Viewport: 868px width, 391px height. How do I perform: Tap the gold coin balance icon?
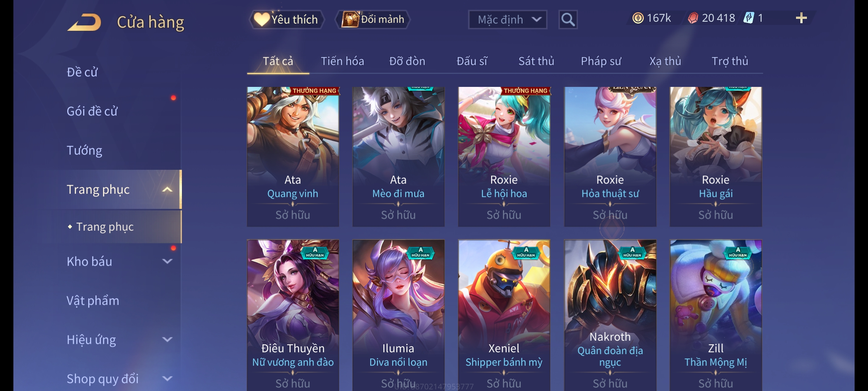coord(638,18)
